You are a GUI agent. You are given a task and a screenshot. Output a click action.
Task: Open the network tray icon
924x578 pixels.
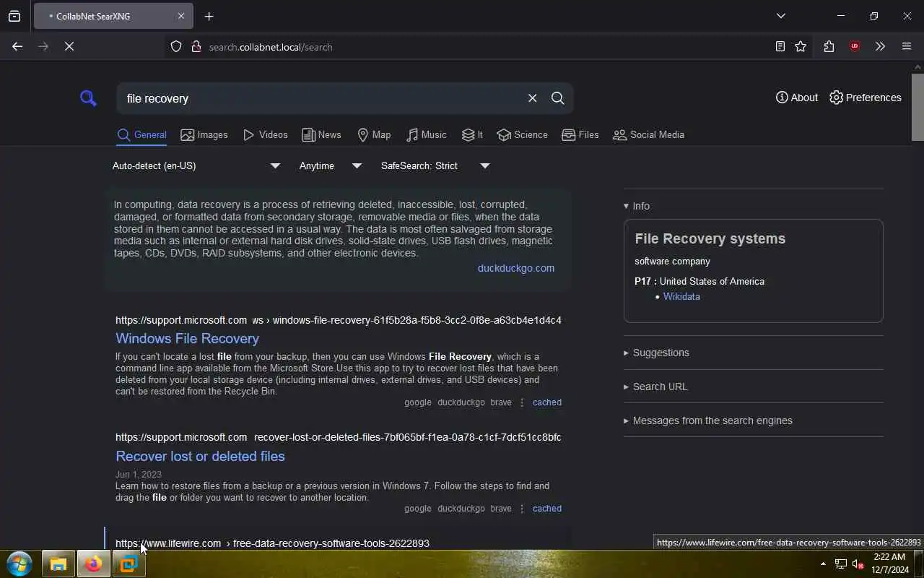click(841, 564)
